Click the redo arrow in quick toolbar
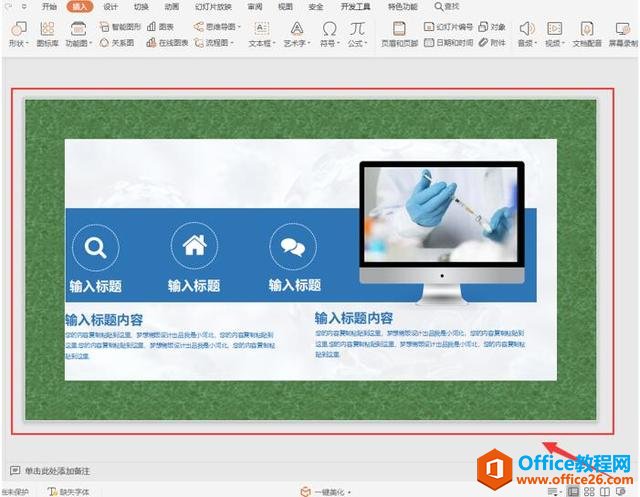The height and width of the screenshot is (497, 640). [9, 6]
